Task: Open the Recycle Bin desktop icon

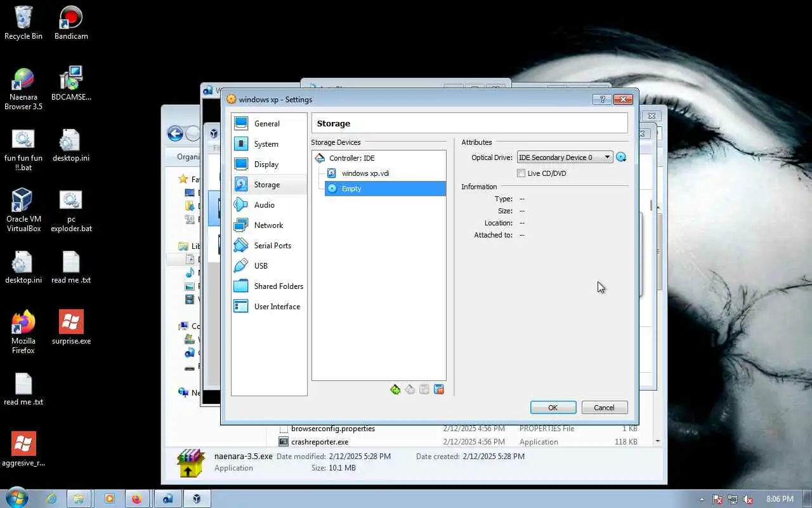Action: click(x=23, y=23)
